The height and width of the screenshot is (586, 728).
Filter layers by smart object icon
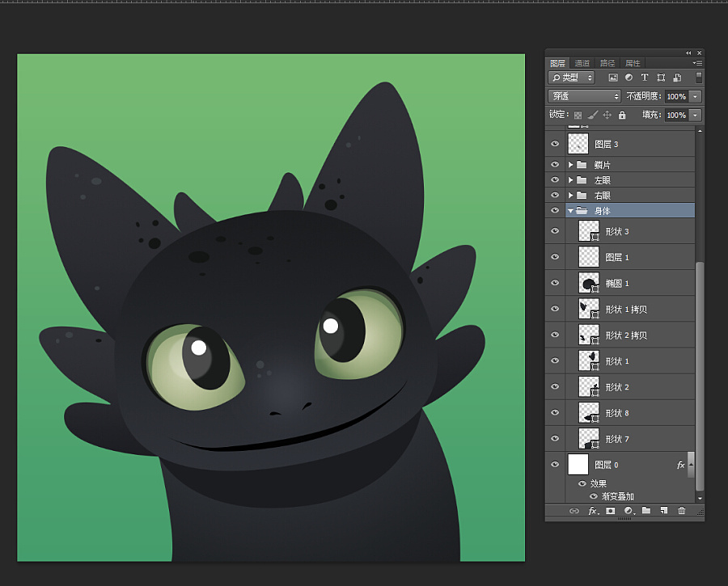point(677,78)
